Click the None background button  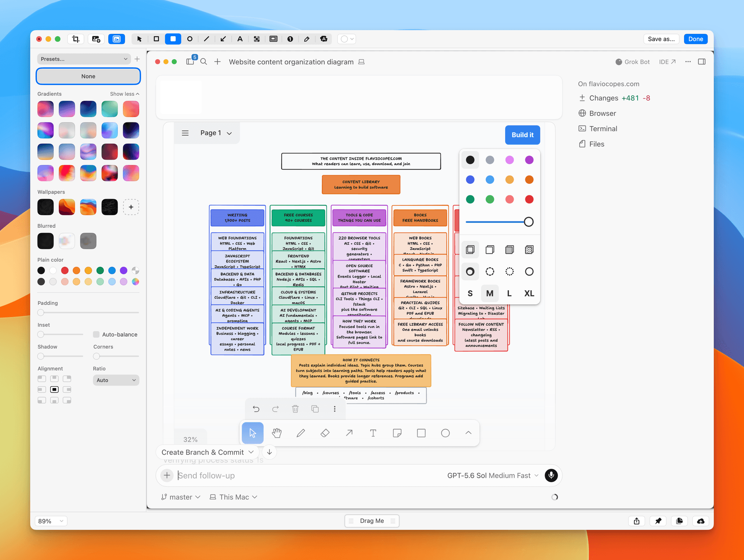click(88, 76)
